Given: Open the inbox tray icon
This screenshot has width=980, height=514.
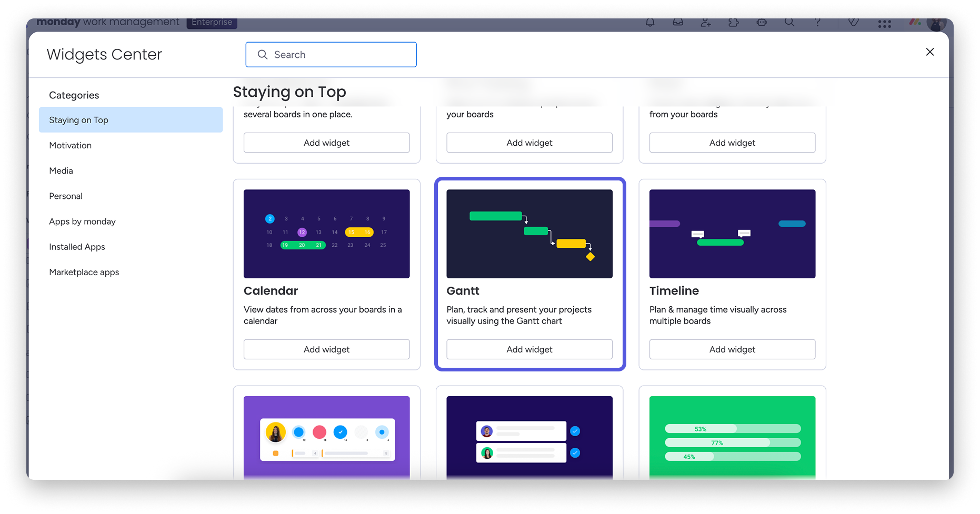Looking at the screenshot, I should click(x=678, y=22).
